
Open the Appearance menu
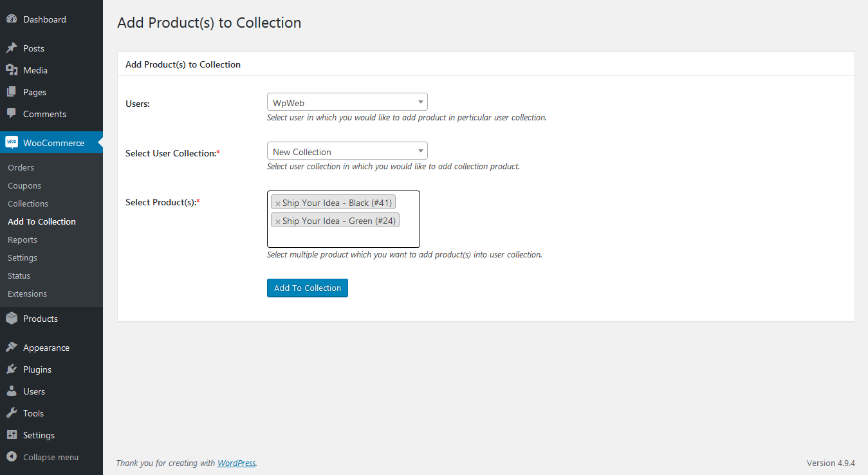(46, 348)
